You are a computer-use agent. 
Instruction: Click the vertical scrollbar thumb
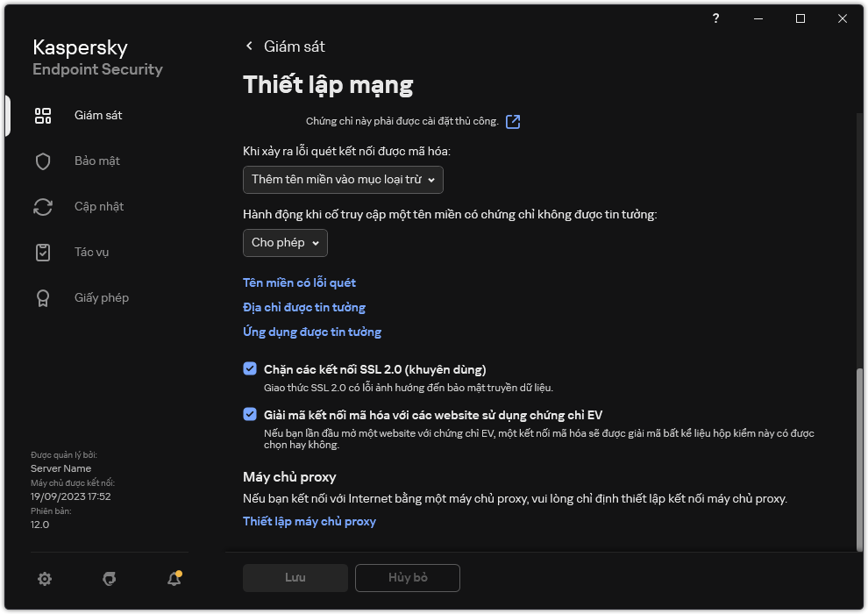tap(859, 456)
